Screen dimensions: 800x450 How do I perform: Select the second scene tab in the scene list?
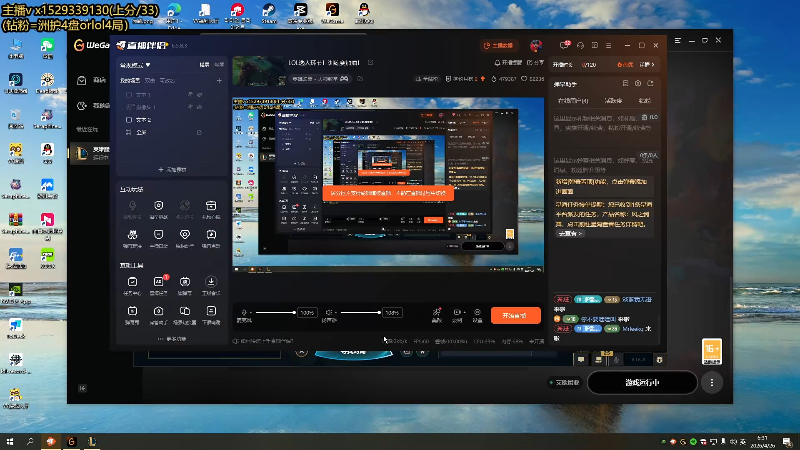149,81
